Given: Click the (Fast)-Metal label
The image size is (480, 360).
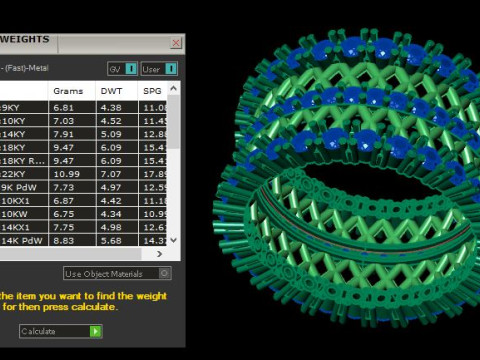Looking at the screenshot, I should point(27,68).
